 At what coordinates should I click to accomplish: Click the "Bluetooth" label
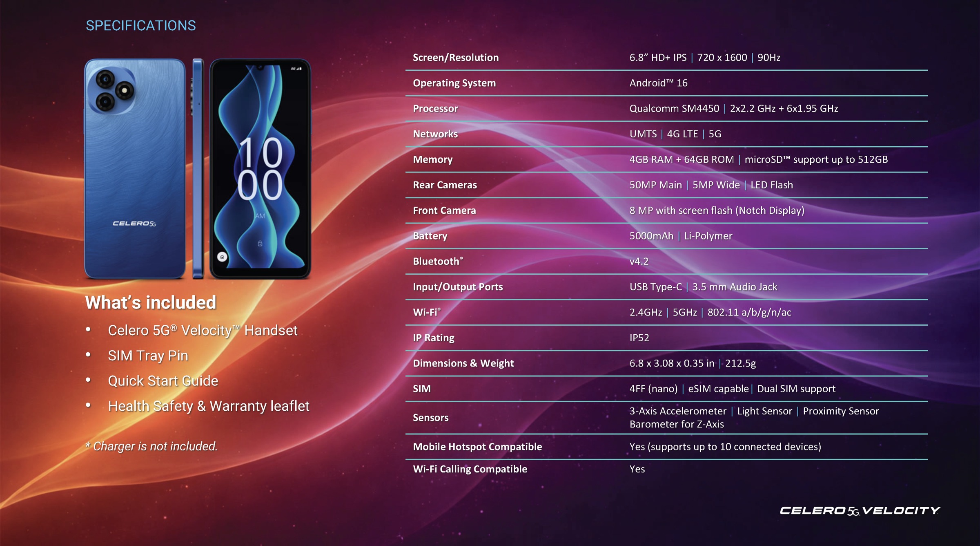click(x=438, y=261)
